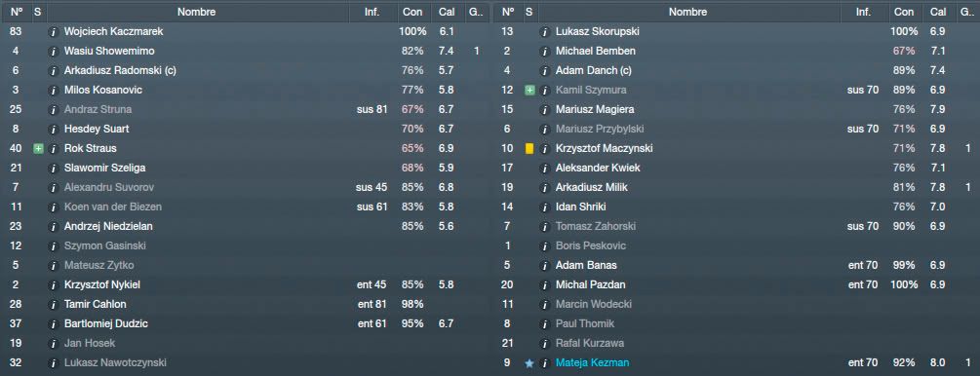The image size is (980, 376).
Task: Click info icon next to Adam Danch
Action: click(545, 70)
